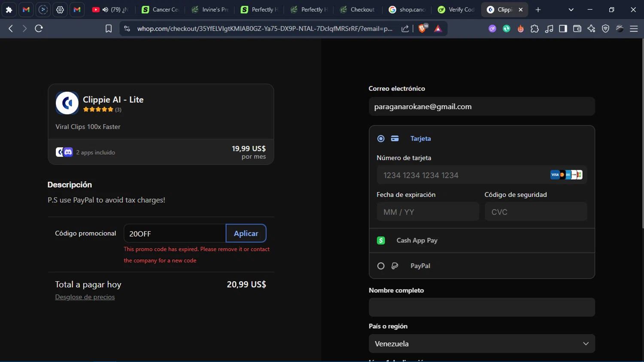The image size is (644, 362).
Task: Switch to the Cancer Ce... tab
Action: (x=160, y=9)
